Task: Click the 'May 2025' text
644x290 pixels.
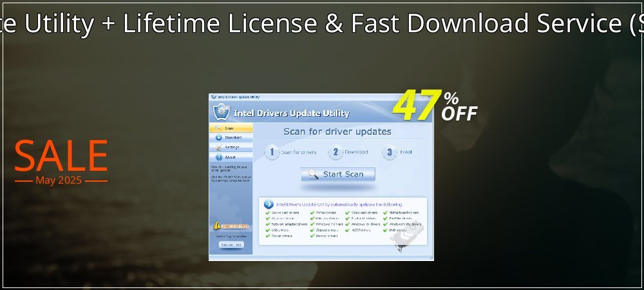Action: click(59, 180)
